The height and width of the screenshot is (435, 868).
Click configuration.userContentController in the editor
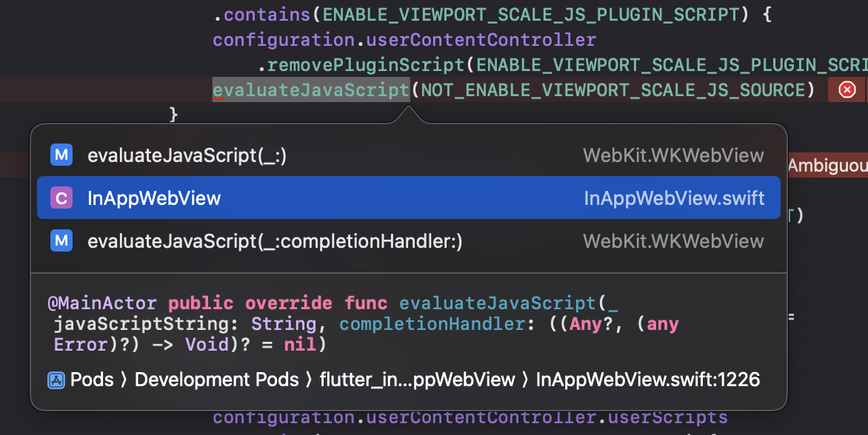[403, 39]
